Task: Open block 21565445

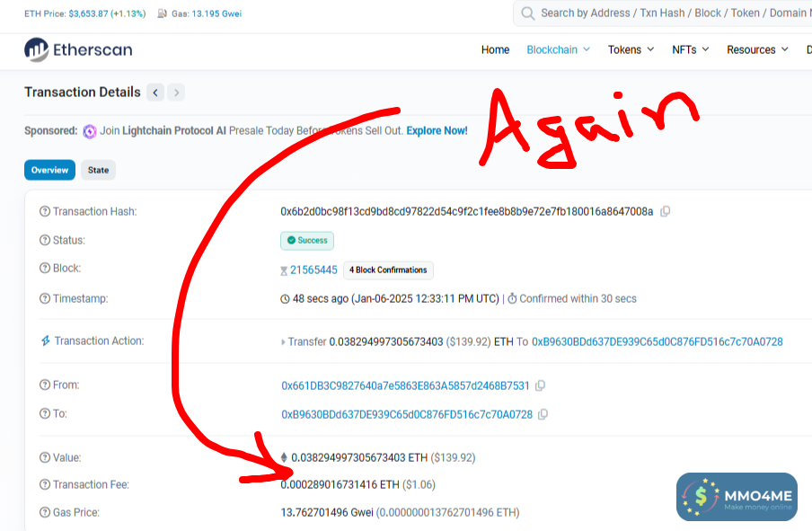Action: tap(313, 270)
